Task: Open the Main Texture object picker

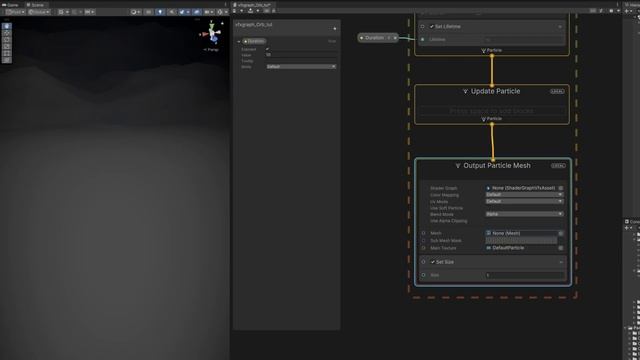Action: [x=561, y=248]
